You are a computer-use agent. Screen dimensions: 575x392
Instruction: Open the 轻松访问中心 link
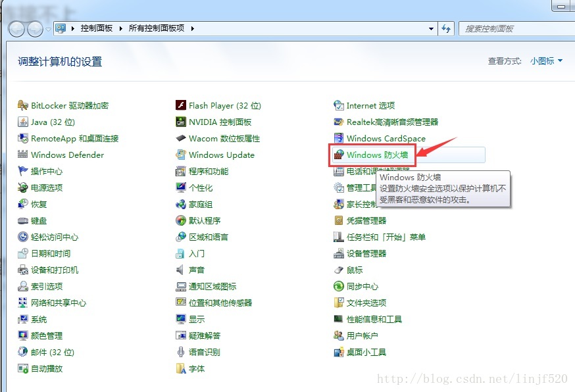55,237
